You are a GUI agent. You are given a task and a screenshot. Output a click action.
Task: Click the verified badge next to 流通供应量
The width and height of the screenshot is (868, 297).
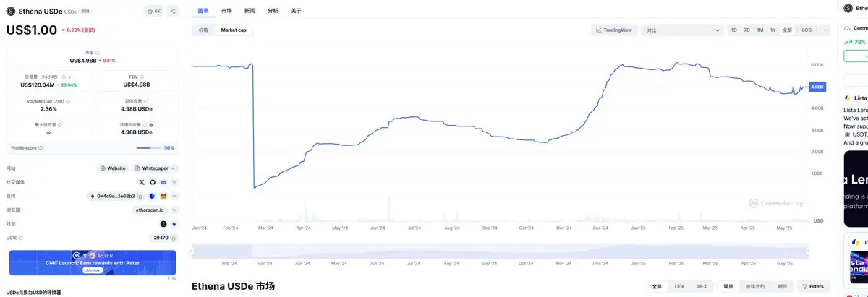click(x=150, y=124)
